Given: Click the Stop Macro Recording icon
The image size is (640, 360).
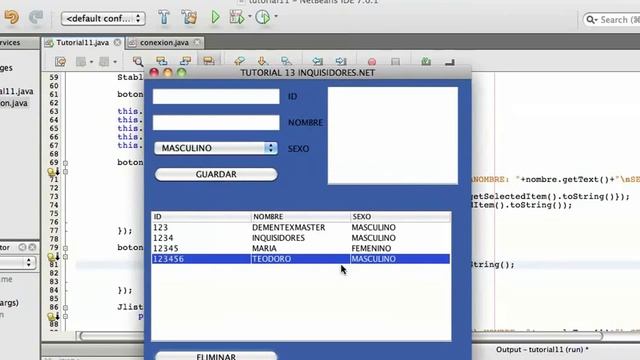Looking at the screenshot, I should pyautogui.click(x=395, y=62).
